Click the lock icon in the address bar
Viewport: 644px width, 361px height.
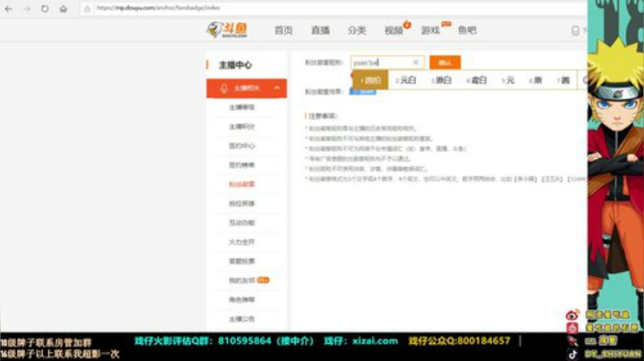tap(87, 9)
